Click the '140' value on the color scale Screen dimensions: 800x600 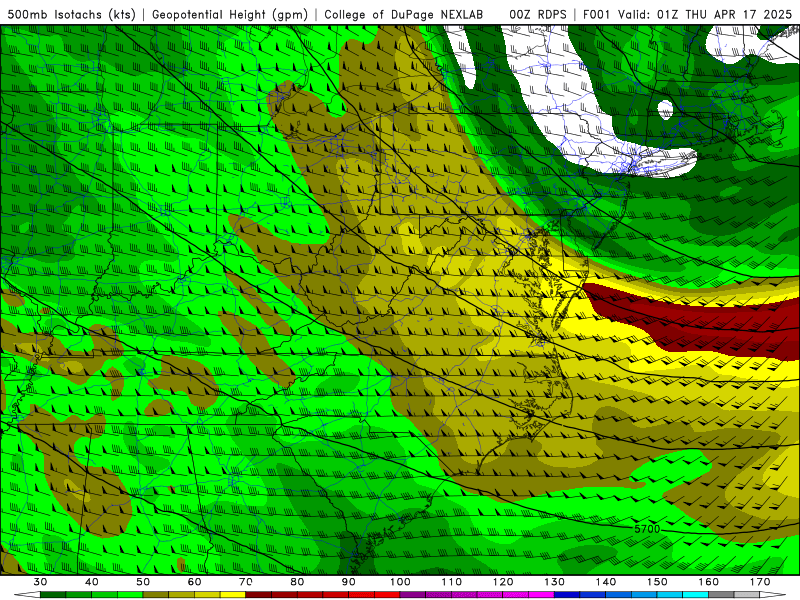click(606, 582)
